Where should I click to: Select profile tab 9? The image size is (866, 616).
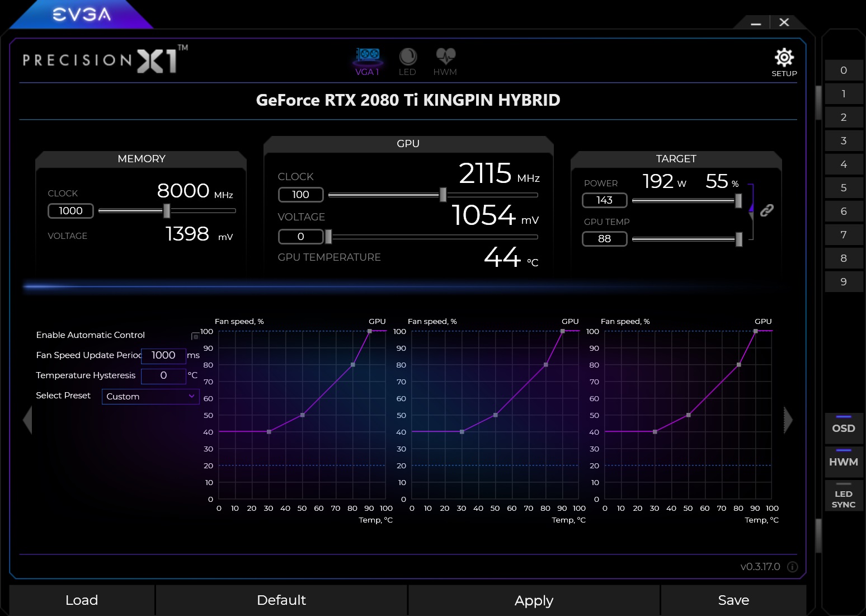(844, 281)
